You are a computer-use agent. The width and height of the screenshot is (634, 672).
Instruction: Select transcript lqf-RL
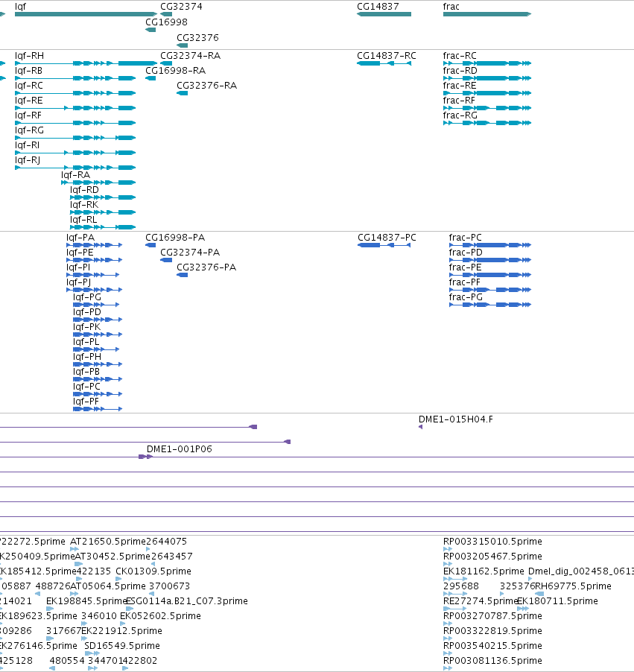pos(103,227)
